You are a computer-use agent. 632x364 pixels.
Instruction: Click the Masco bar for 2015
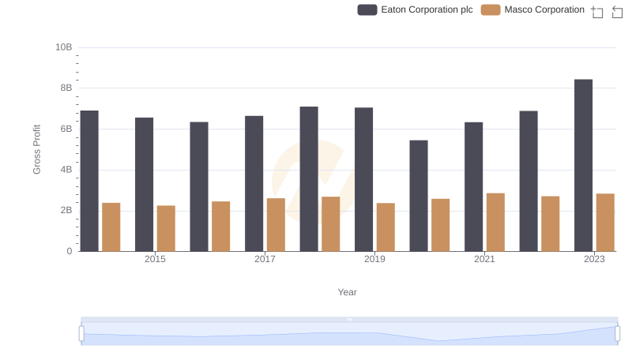[166, 229]
